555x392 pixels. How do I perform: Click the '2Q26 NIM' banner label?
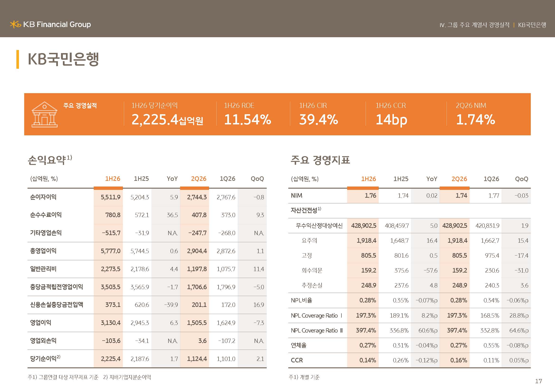click(x=471, y=105)
